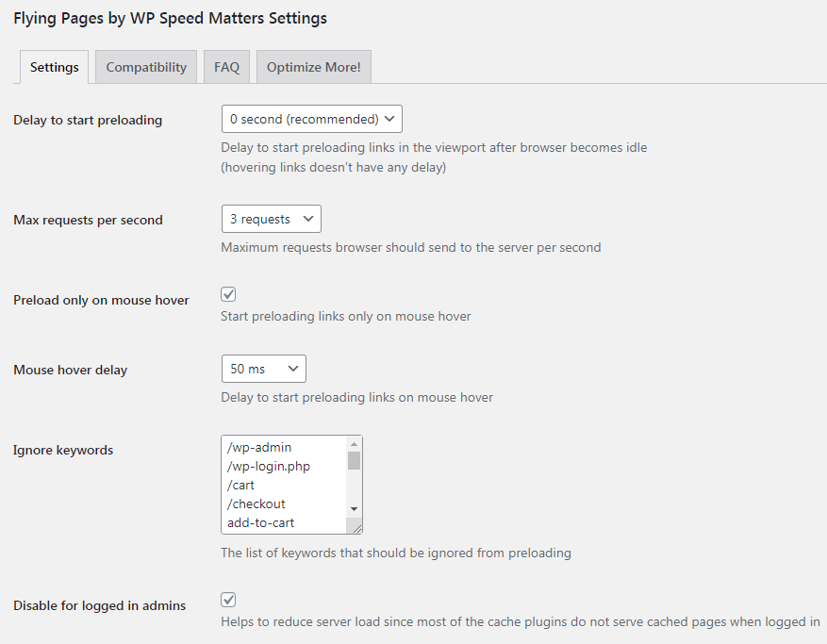Go to the Optimize More! tab
The width and height of the screenshot is (827, 644).
313,67
